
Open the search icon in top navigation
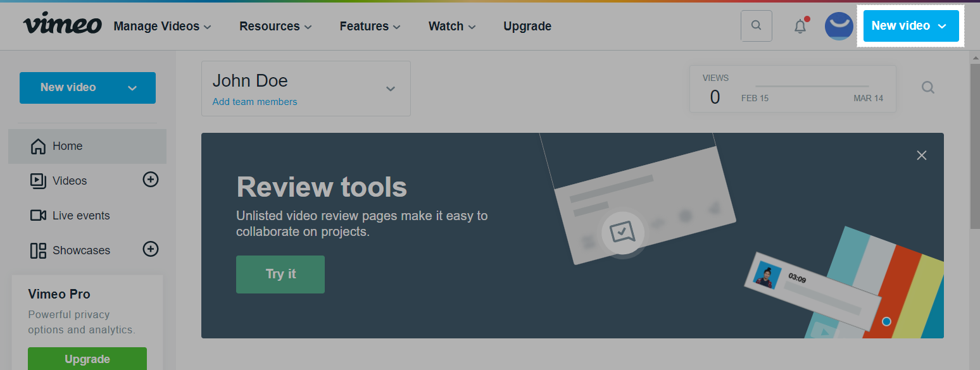[x=756, y=26]
